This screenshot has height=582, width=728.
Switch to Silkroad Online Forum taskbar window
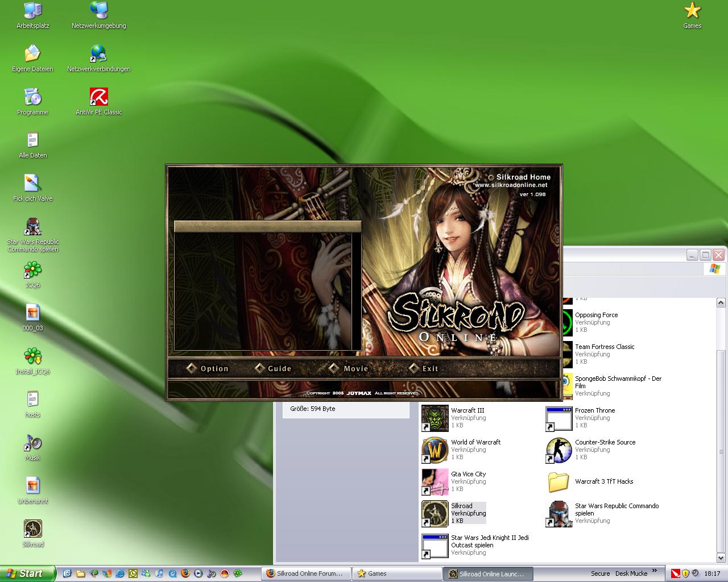tap(305, 573)
